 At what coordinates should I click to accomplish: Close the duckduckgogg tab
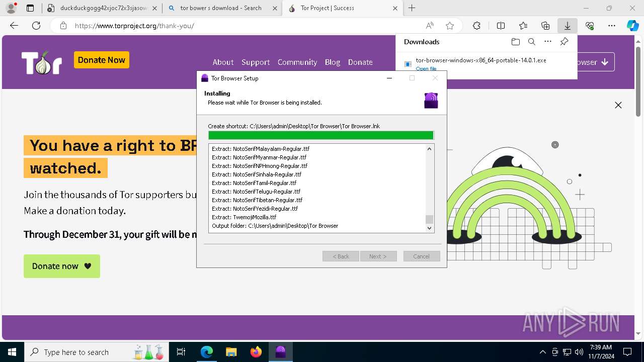pyautogui.click(x=154, y=8)
